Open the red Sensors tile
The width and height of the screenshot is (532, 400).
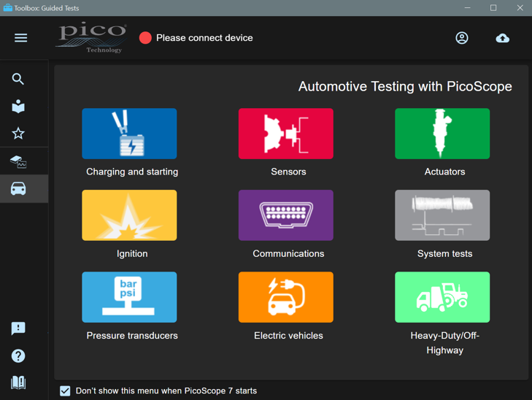click(285, 134)
